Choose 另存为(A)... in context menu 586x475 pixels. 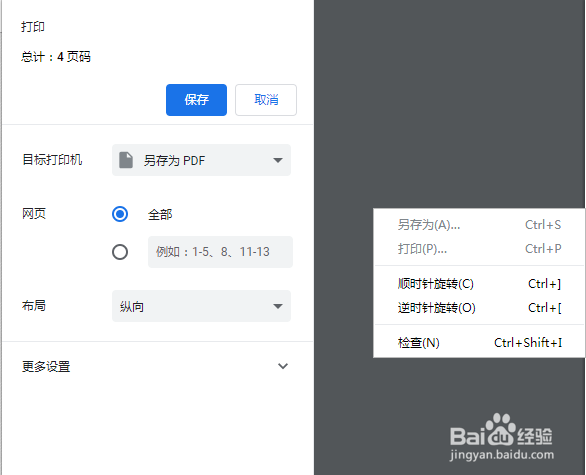(x=479, y=225)
